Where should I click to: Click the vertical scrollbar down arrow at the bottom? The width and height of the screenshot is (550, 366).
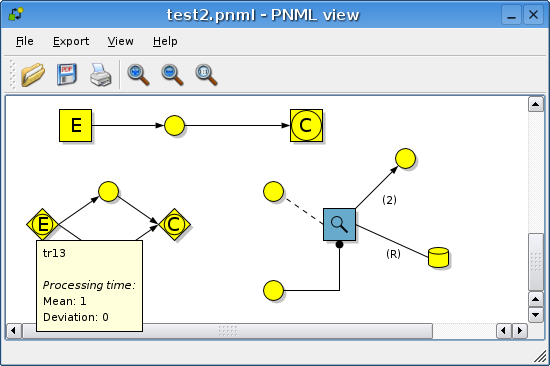coord(536,314)
